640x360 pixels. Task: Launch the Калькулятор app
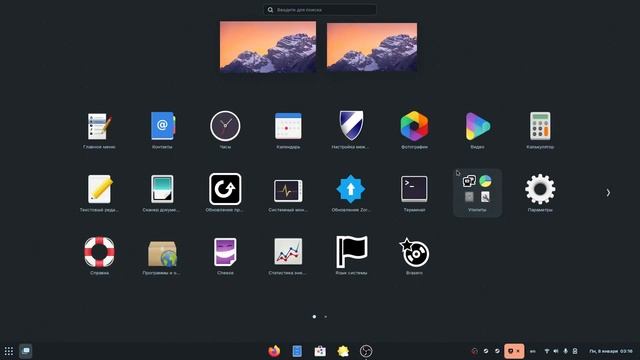(540, 126)
